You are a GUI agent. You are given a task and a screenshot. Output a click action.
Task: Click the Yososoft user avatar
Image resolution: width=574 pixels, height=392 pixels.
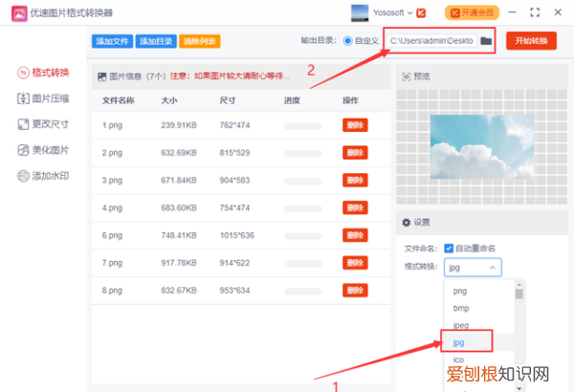[360, 12]
